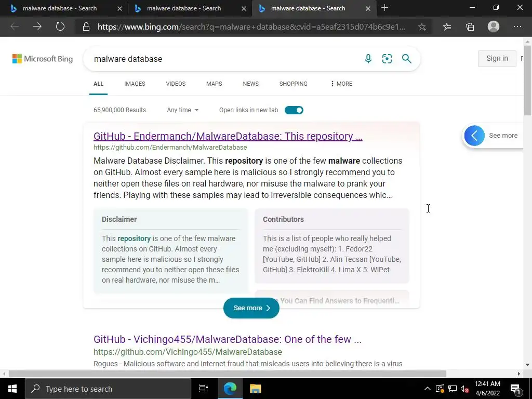Open File Explorer from taskbar
This screenshot has height=399, width=532.
tap(255, 389)
